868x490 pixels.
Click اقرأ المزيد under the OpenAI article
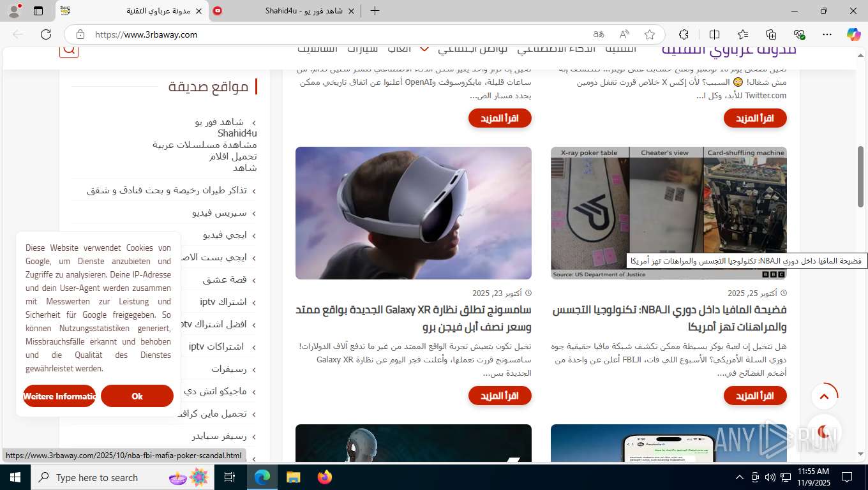[500, 118]
